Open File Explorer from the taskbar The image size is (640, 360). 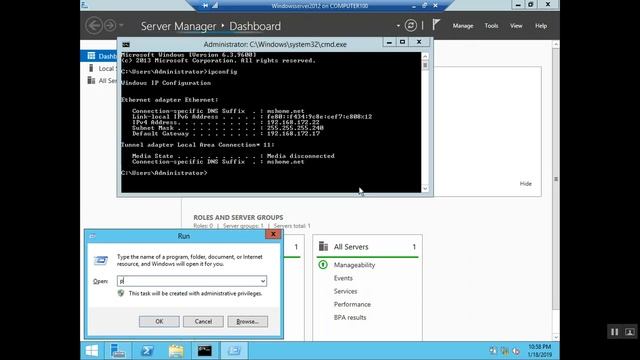click(176, 351)
